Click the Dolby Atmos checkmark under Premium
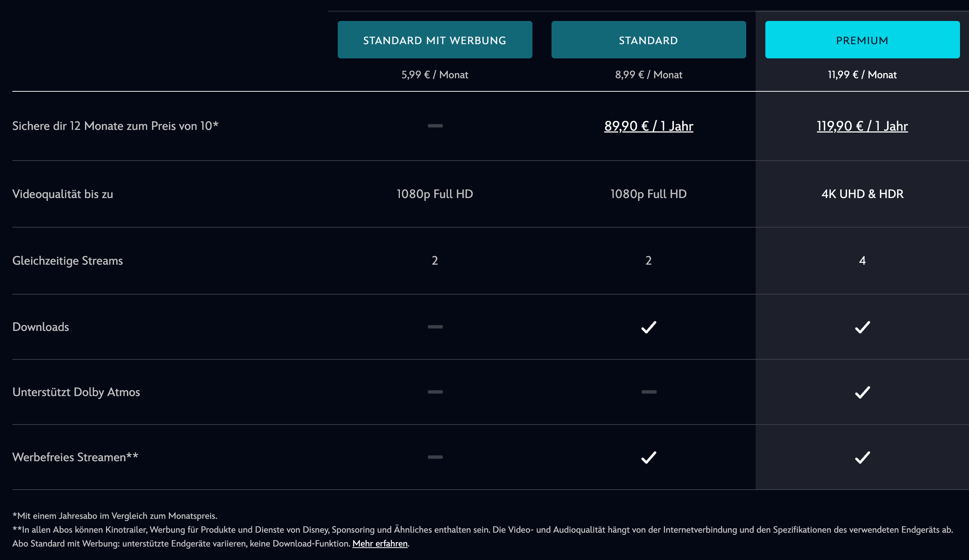 coord(863,392)
